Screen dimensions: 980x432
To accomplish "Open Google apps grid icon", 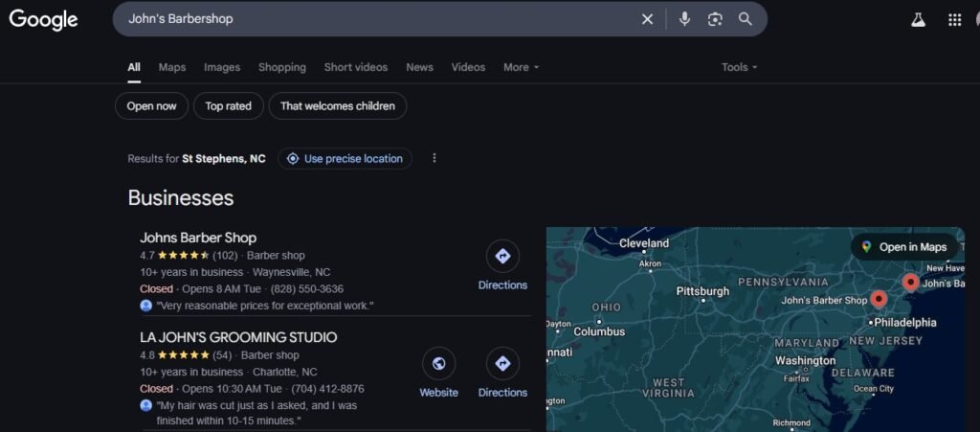I will (x=954, y=20).
